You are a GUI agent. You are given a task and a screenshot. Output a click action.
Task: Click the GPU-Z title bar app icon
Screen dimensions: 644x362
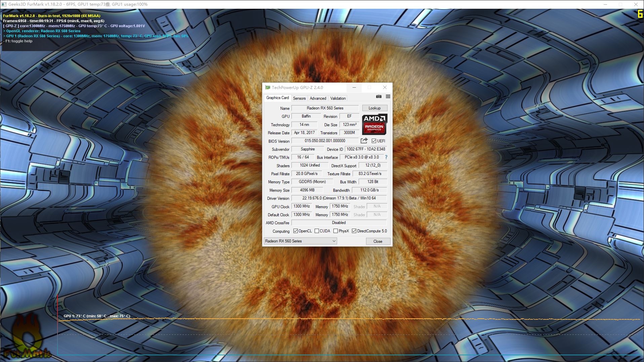tap(268, 88)
